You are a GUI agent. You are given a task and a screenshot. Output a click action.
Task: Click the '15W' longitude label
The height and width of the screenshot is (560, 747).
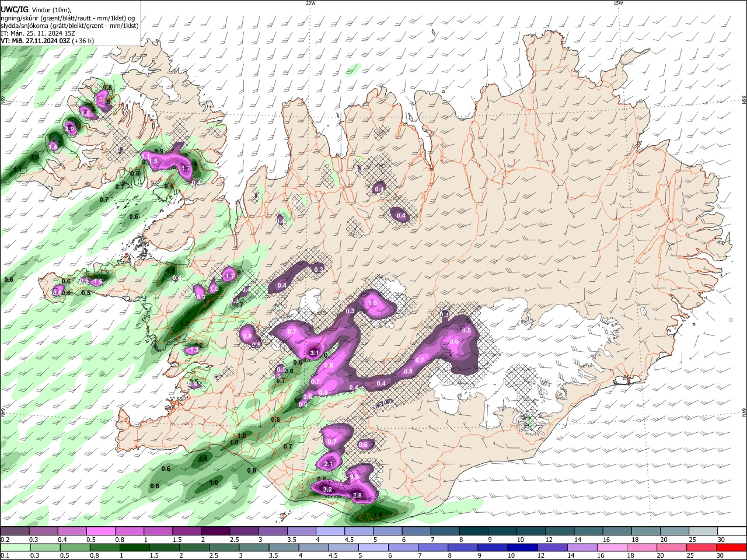pos(619,3)
